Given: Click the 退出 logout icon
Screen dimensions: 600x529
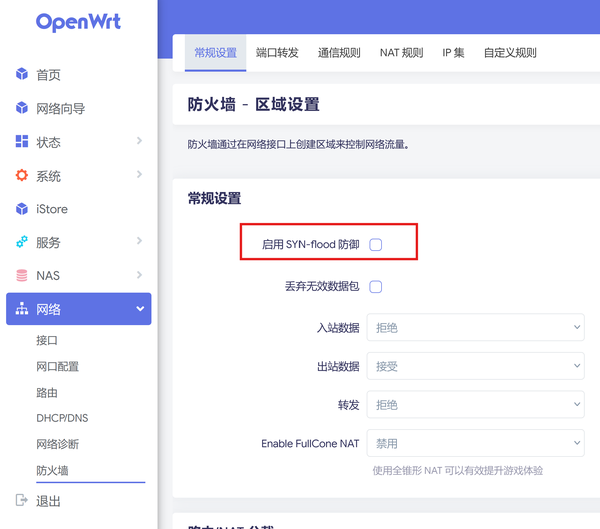Looking at the screenshot, I should 22,500.
